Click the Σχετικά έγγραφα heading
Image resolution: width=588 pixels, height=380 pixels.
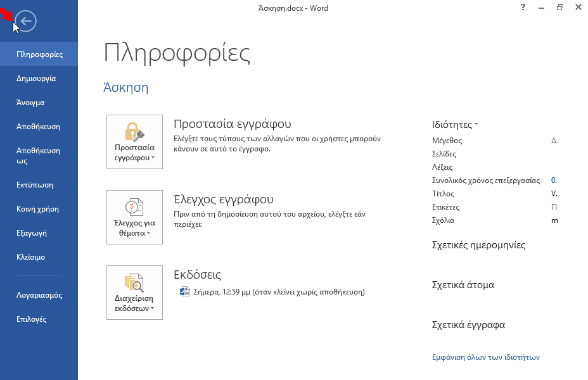[468, 324]
